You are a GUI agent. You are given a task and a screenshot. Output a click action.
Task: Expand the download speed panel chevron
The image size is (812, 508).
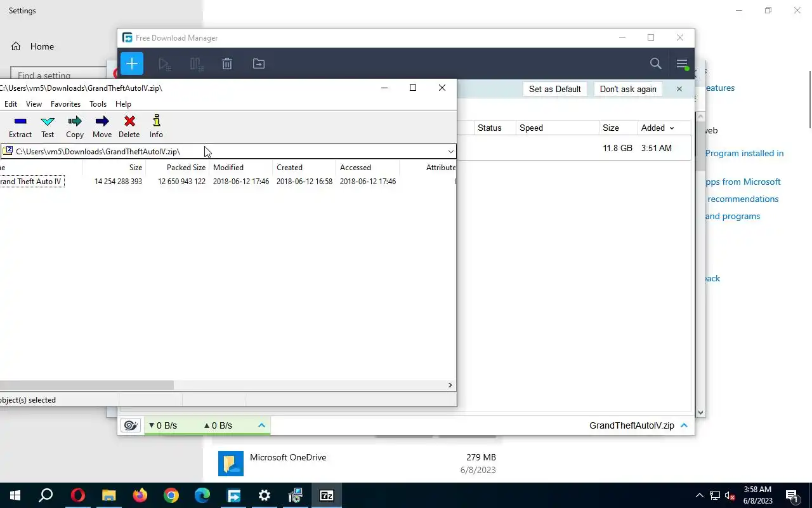point(261,425)
